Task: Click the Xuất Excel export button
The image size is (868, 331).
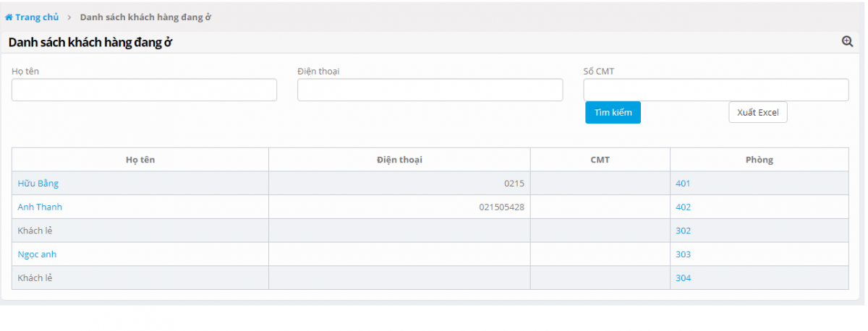Action: click(757, 113)
